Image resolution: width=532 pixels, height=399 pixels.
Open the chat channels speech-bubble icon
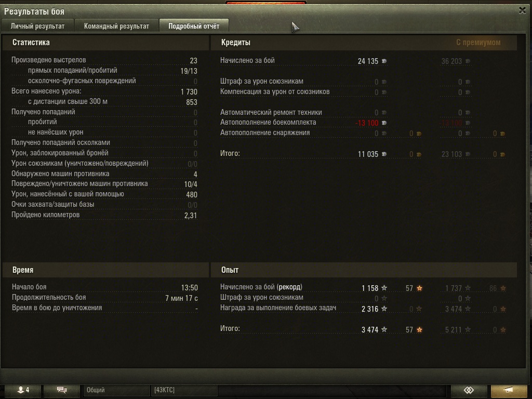62,390
